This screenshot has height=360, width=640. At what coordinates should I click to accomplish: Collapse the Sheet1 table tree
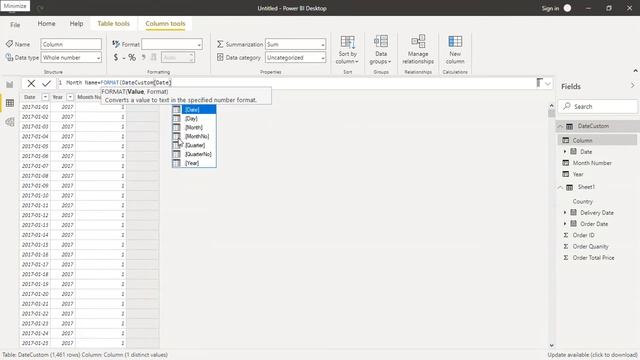pyautogui.click(x=560, y=187)
